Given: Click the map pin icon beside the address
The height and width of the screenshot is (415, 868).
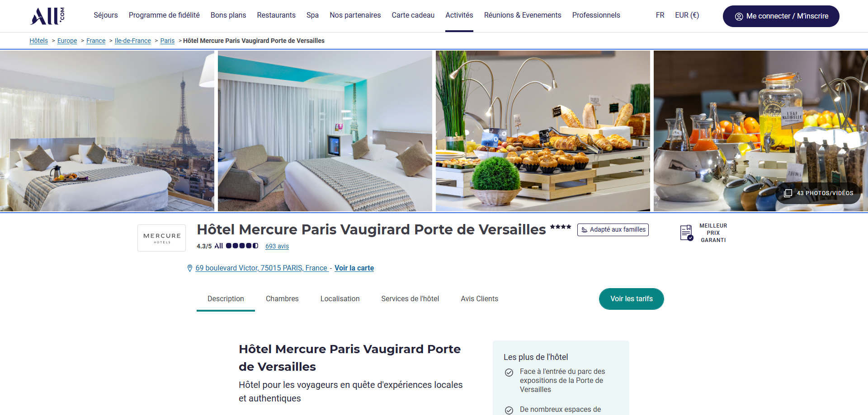Looking at the screenshot, I should pos(190,268).
